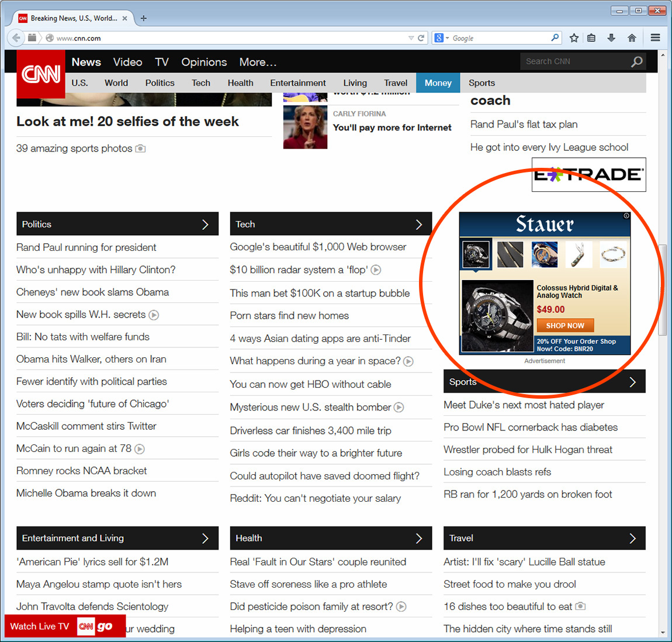Click the page vertical scrollbar thumb
Image resolution: width=672 pixels, height=642 pixels.
tap(663, 290)
